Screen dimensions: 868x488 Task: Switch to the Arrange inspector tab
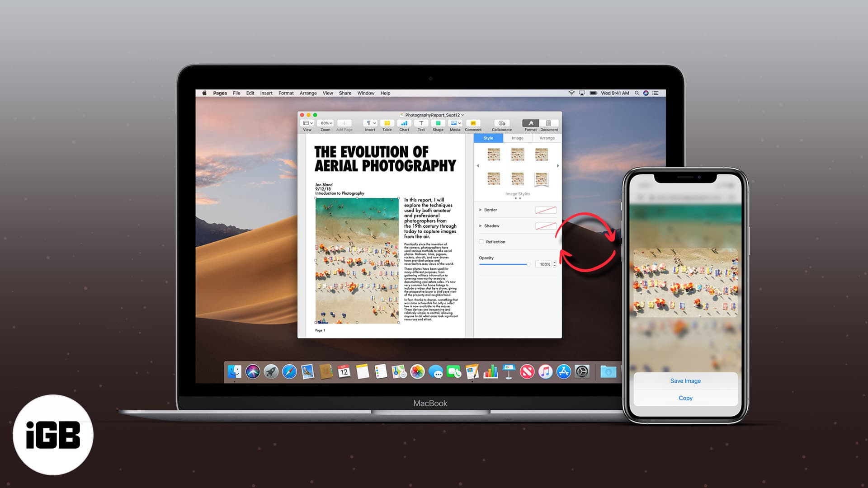coord(547,138)
